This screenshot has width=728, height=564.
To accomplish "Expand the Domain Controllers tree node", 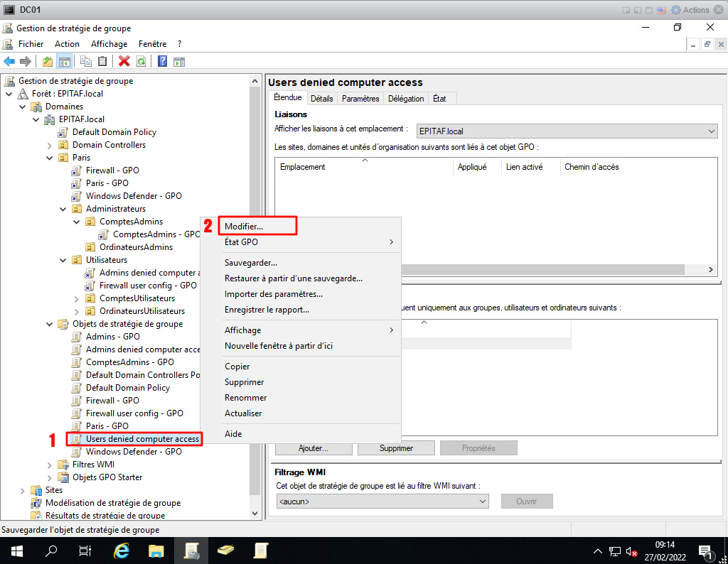I will 50,145.
